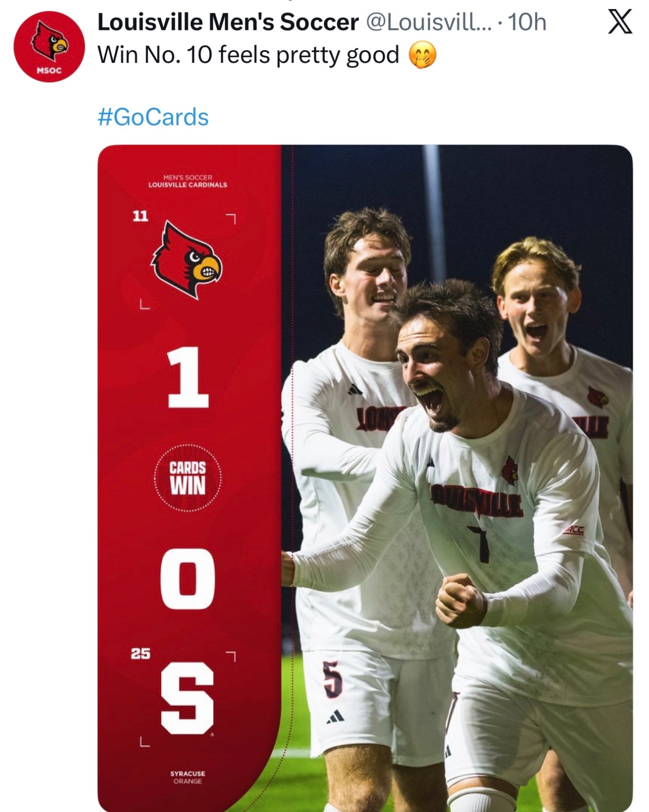Click the Cards Win circular badge

tap(188, 478)
